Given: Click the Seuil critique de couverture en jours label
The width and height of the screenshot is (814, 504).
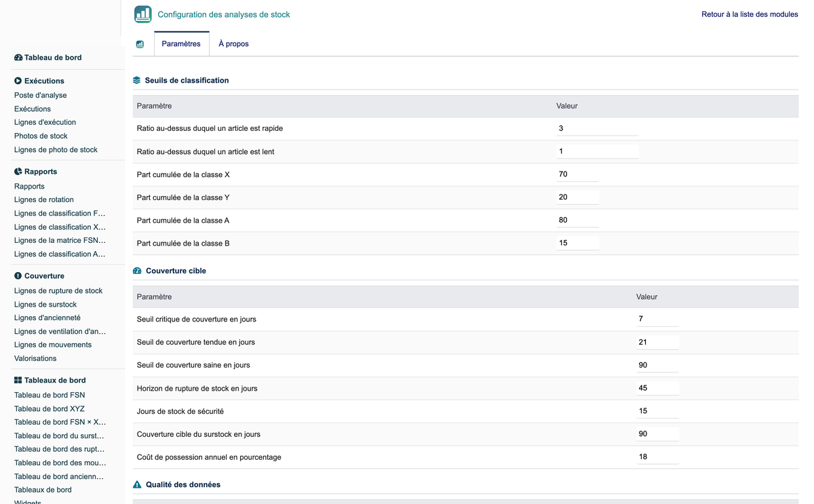Looking at the screenshot, I should [x=197, y=319].
